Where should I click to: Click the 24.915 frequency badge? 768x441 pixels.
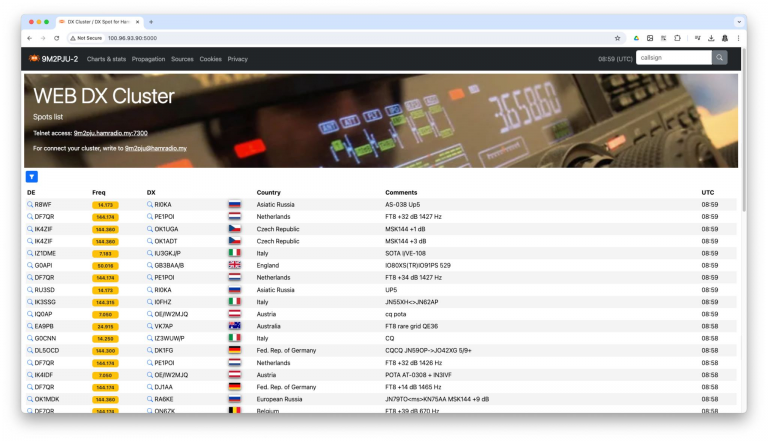pyautogui.click(x=105, y=326)
